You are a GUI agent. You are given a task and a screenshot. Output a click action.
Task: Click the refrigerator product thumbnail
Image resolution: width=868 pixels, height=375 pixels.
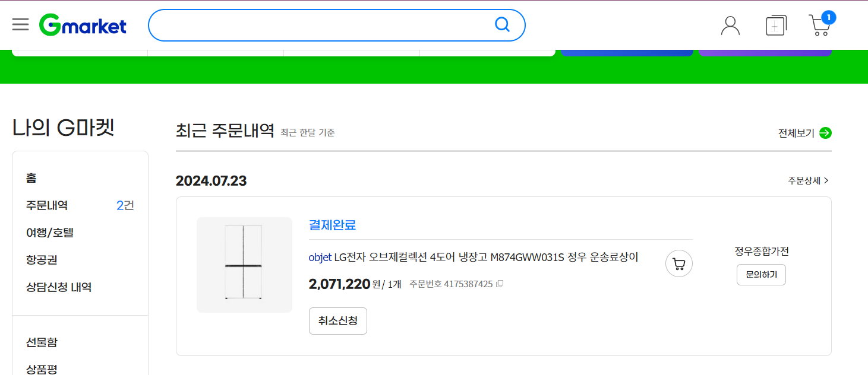(x=244, y=265)
